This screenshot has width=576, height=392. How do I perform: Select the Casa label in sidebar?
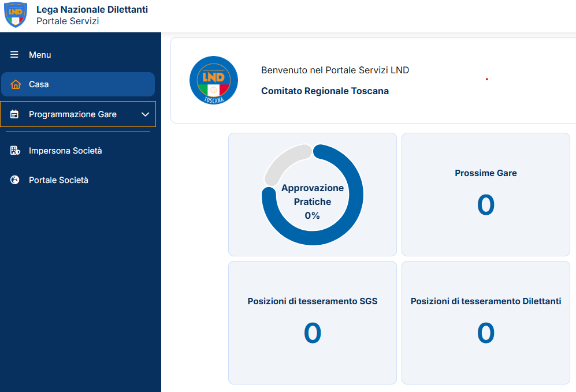(39, 84)
